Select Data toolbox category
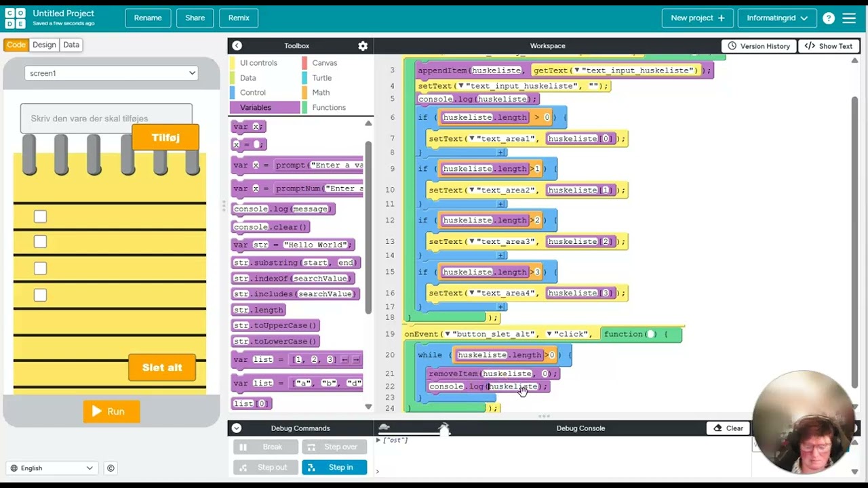Viewport: 868px width, 488px height. coord(265,78)
